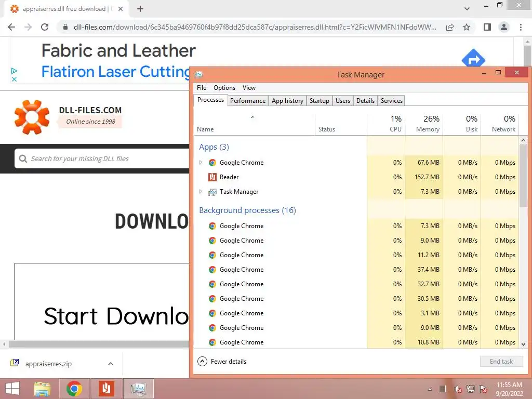Select Chrome background process using 11.2 MB
Viewport: 532px width, 399px height.
356,255
